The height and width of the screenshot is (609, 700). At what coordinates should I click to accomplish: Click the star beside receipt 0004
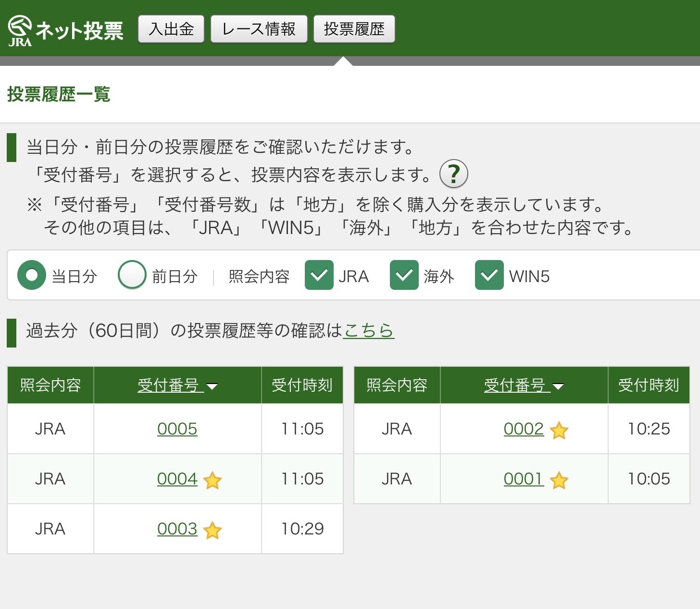tap(212, 480)
